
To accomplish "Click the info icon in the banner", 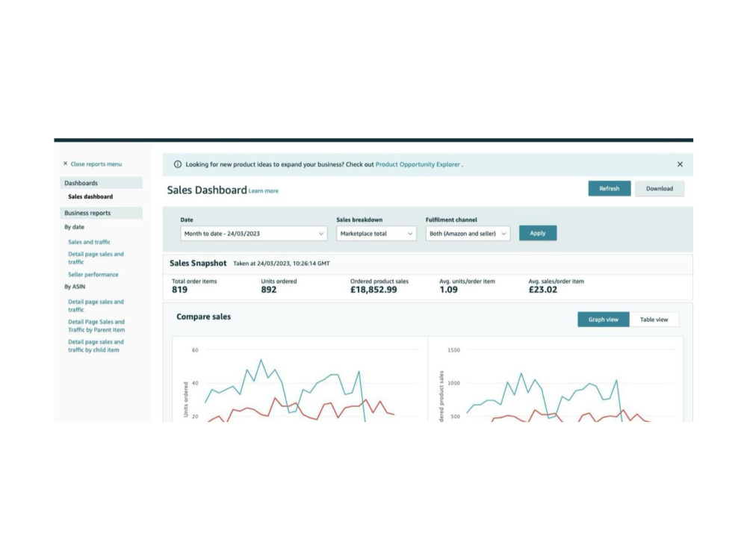I will coord(178,164).
